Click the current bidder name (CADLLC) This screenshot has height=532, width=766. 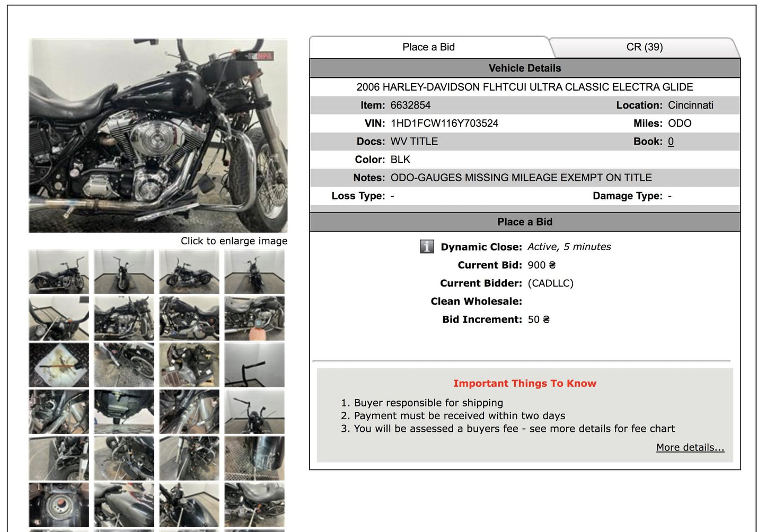coord(550,283)
